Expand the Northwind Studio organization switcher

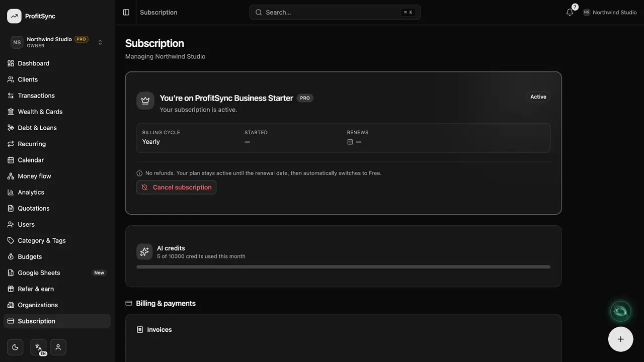57,42
